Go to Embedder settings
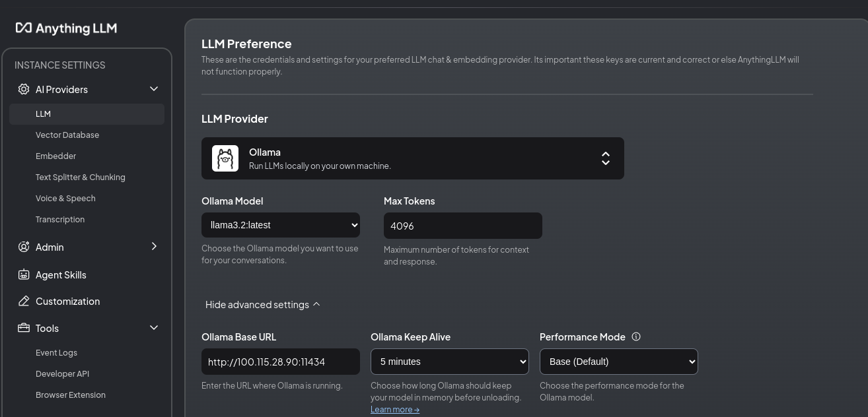This screenshot has height=417, width=868. pyautogui.click(x=56, y=156)
